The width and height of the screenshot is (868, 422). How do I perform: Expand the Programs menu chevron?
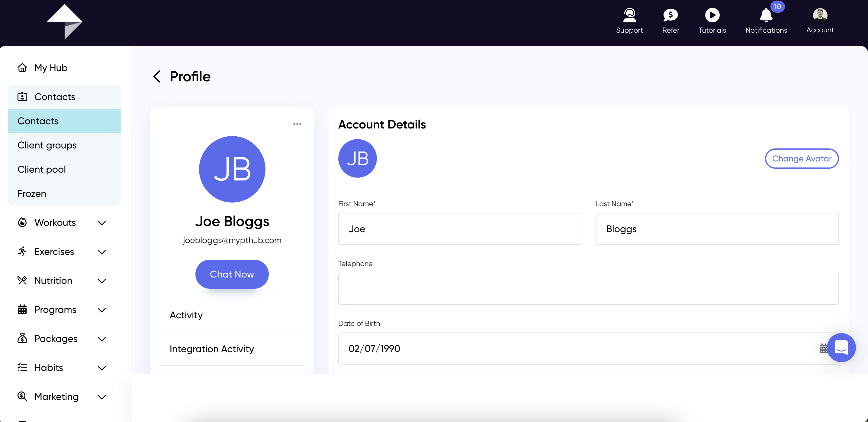pyautogui.click(x=102, y=310)
